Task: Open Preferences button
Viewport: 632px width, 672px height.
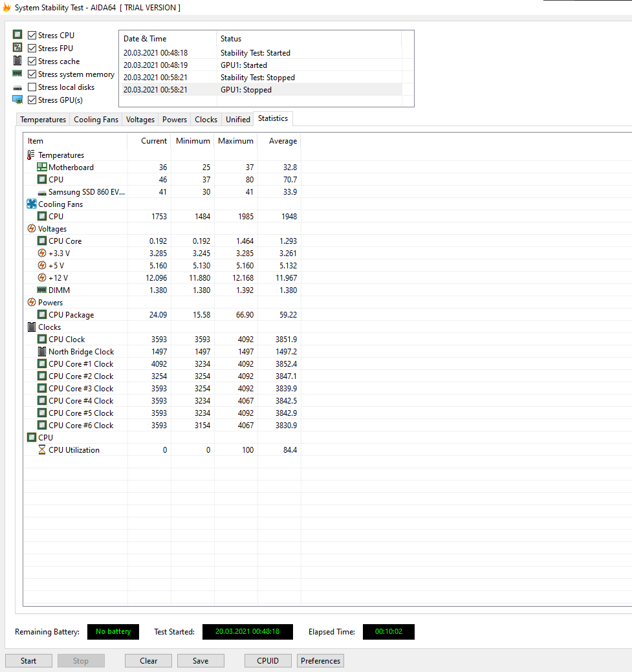Action: pos(320,660)
